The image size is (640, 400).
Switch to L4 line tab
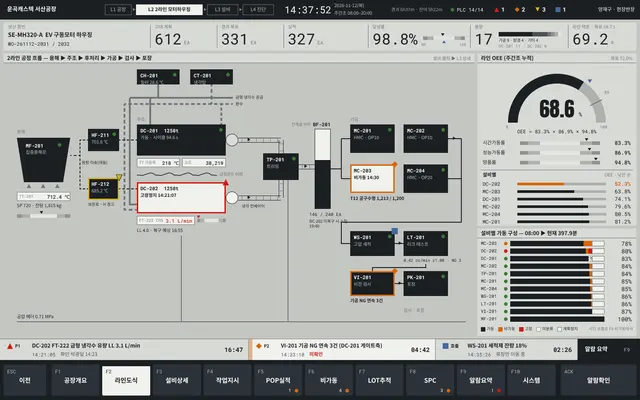[258, 9]
